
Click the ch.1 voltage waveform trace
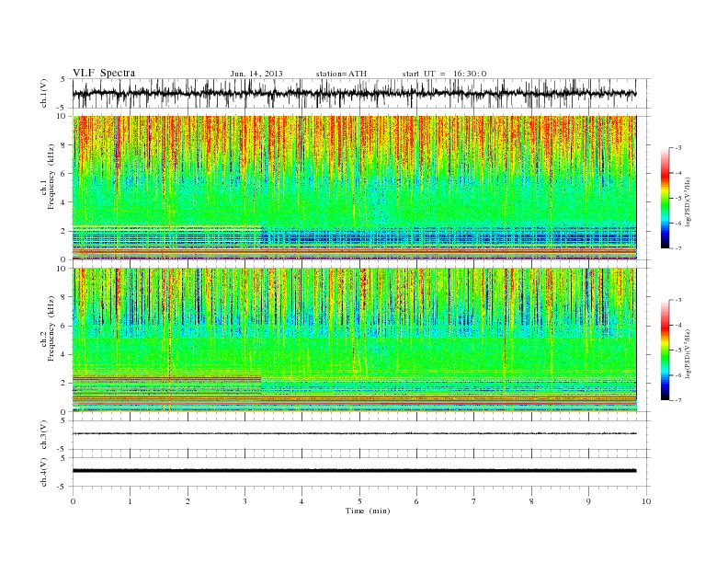tap(354, 93)
